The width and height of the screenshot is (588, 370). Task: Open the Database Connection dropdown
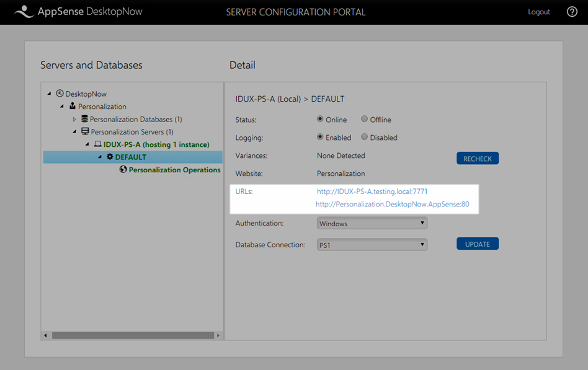[x=372, y=245]
